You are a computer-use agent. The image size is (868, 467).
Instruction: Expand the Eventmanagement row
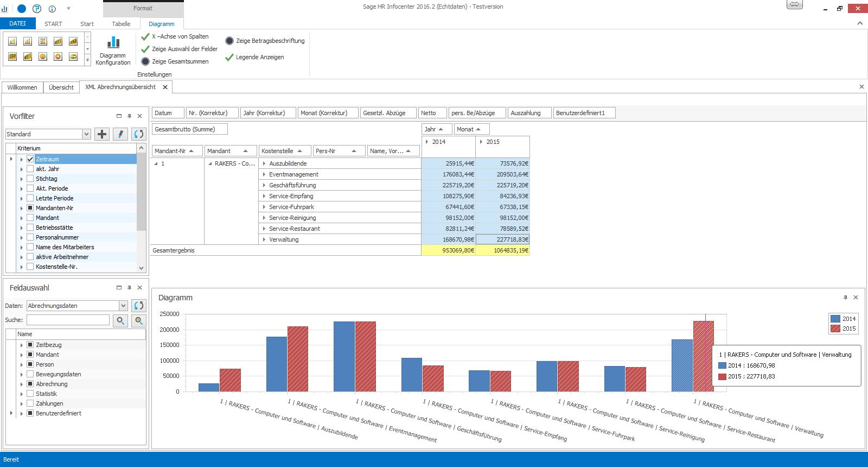click(264, 174)
